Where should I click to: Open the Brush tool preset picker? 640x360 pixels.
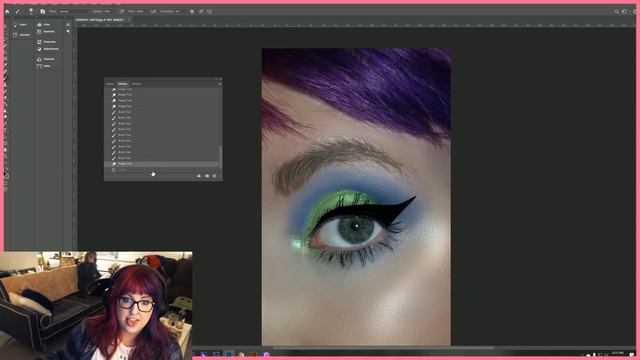click(x=18, y=11)
